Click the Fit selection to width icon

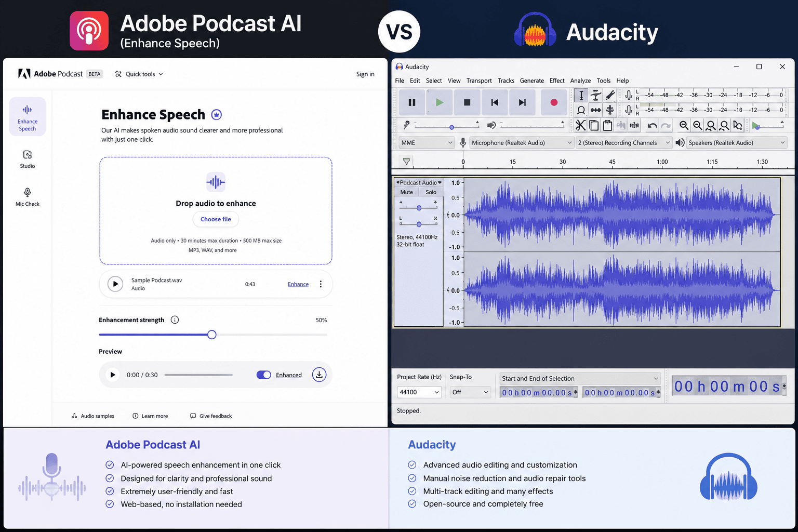[711, 125]
